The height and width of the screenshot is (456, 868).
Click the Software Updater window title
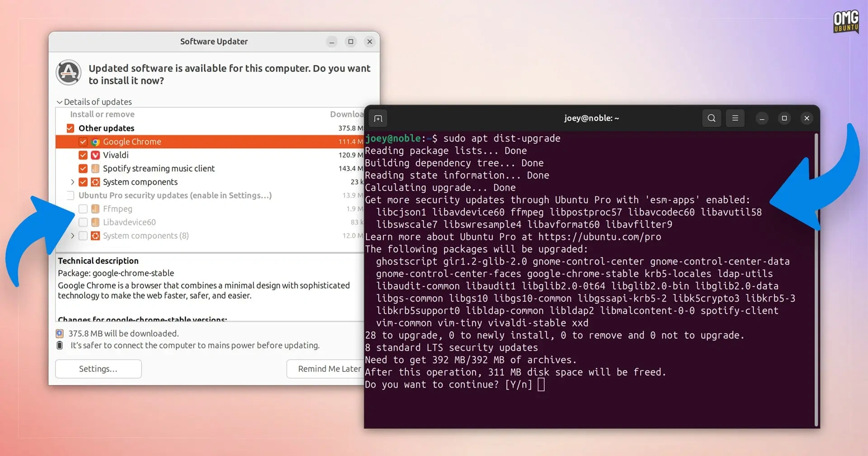pos(214,42)
